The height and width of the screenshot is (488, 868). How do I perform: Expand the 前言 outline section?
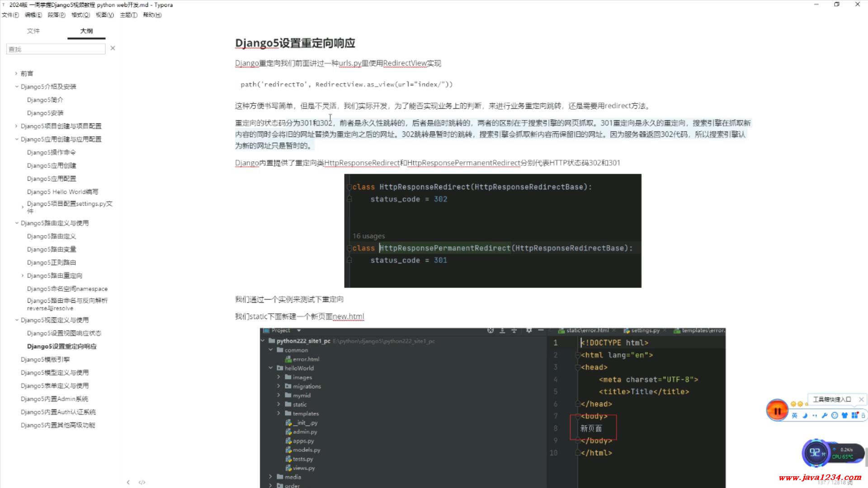[16, 73]
